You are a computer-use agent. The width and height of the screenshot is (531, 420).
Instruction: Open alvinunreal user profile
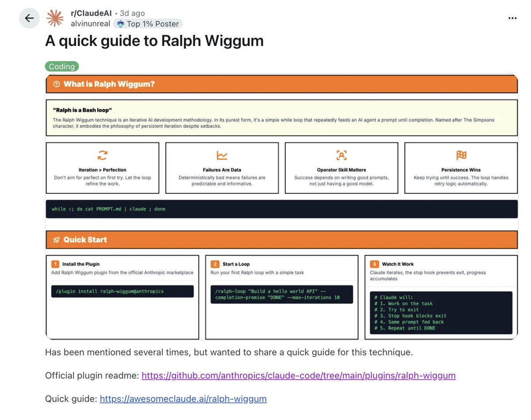[x=90, y=24]
